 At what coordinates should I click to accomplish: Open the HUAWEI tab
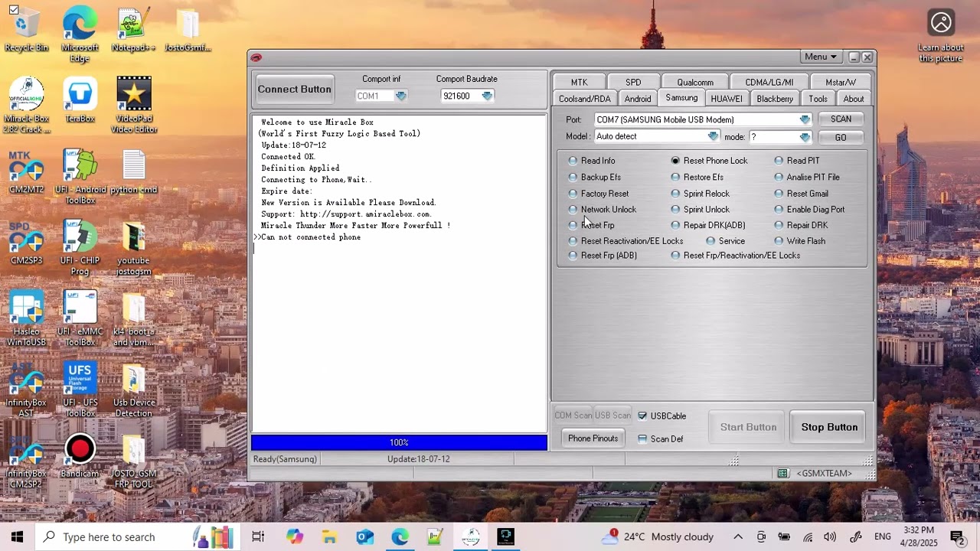pyautogui.click(x=726, y=99)
